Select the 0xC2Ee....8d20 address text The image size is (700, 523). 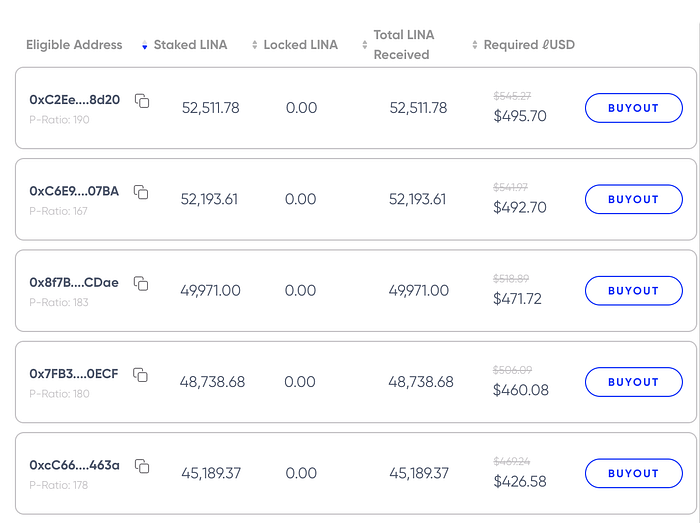point(75,100)
